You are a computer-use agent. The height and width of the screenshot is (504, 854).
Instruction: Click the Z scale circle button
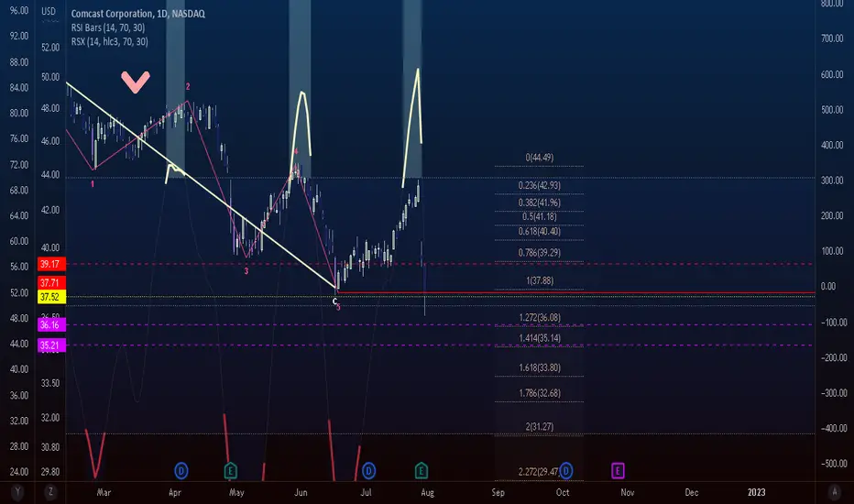50,492
